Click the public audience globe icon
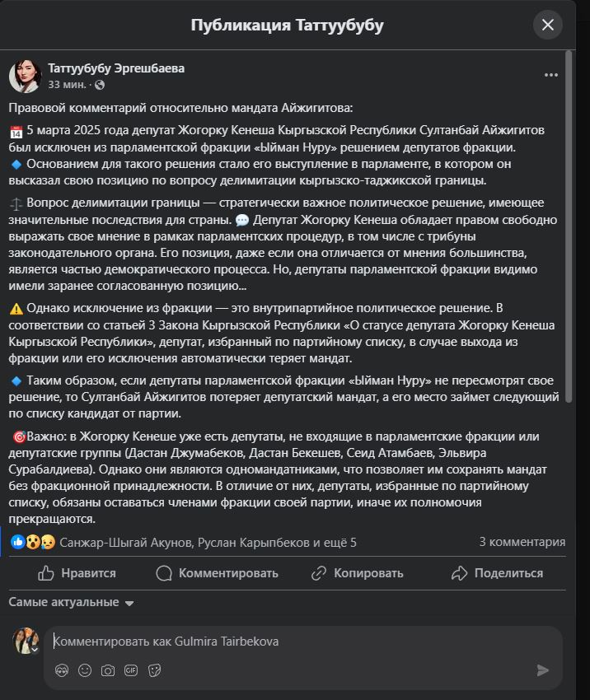The image size is (590, 700). 100,85
